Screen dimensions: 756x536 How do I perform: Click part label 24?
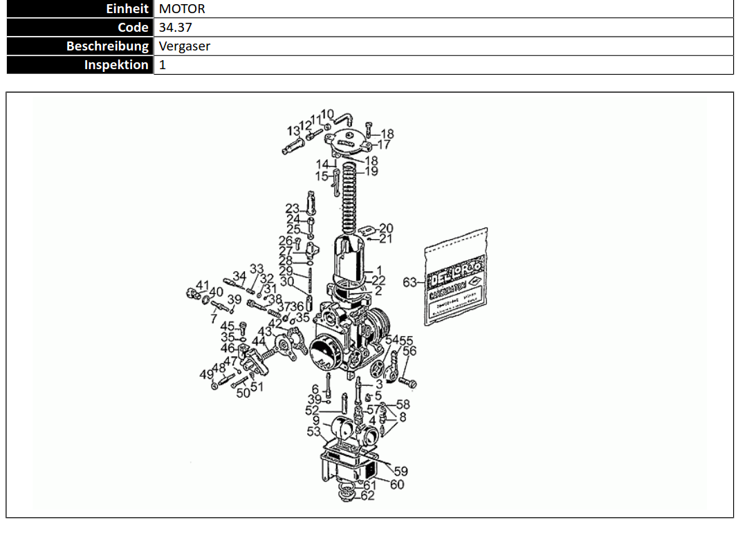(x=293, y=219)
